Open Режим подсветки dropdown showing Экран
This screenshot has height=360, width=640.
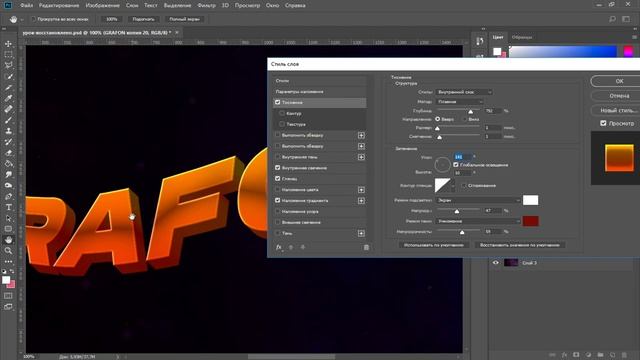pos(478,200)
